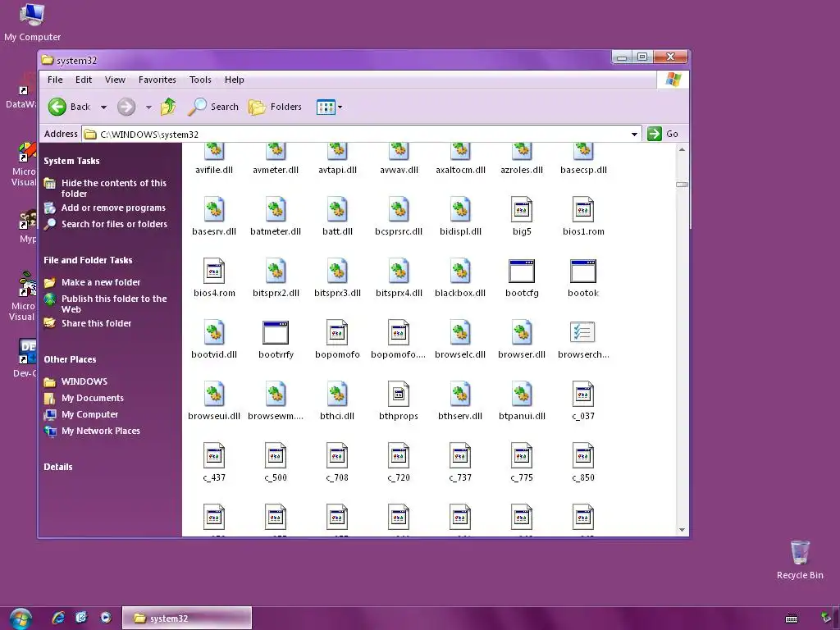Select the browserch... checklist icon
The image size is (840, 630).
583,332
